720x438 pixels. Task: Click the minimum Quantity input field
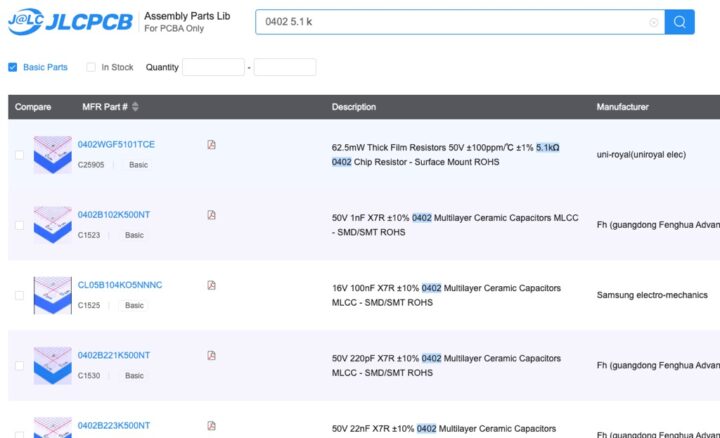click(x=213, y=67)
